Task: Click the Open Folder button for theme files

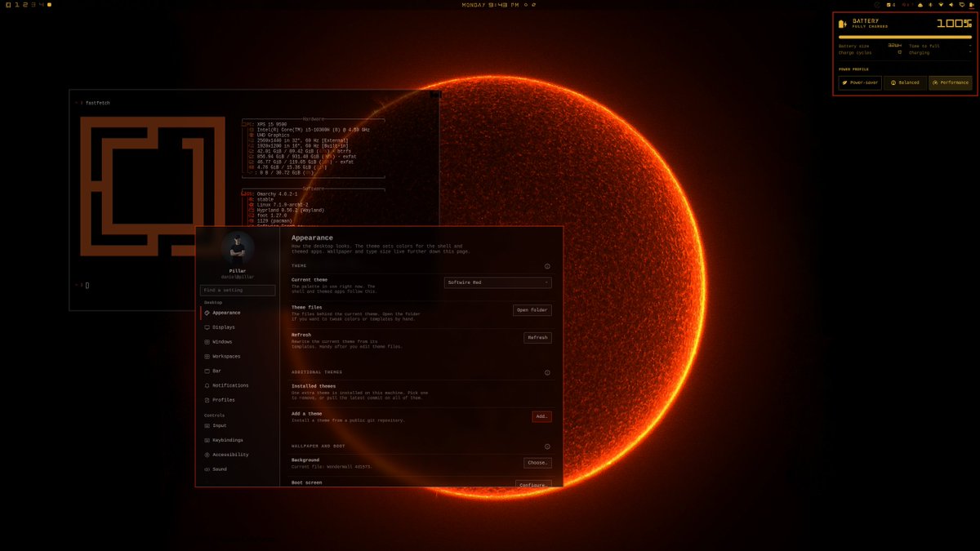Action: tap(532, 310)
